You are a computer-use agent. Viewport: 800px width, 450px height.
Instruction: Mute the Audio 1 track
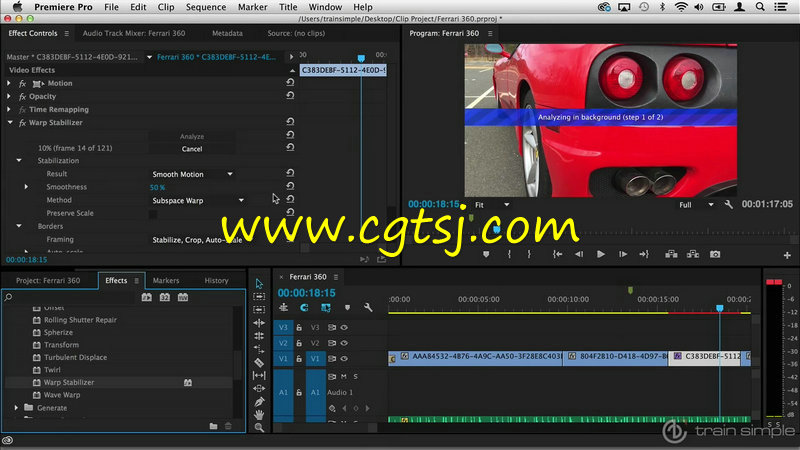(x=344, y=377)
